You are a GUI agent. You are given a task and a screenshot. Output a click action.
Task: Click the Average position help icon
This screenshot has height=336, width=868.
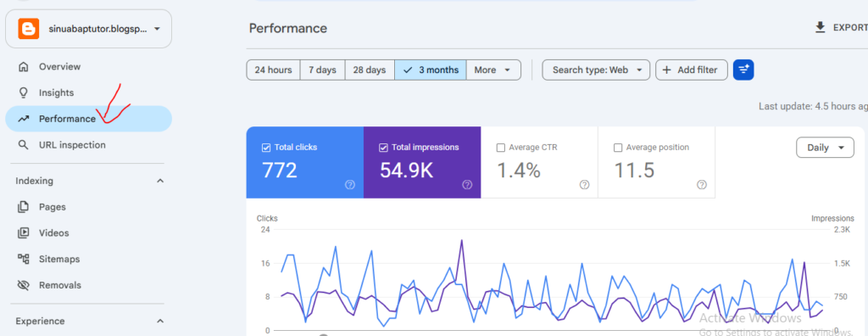(702, 185)
